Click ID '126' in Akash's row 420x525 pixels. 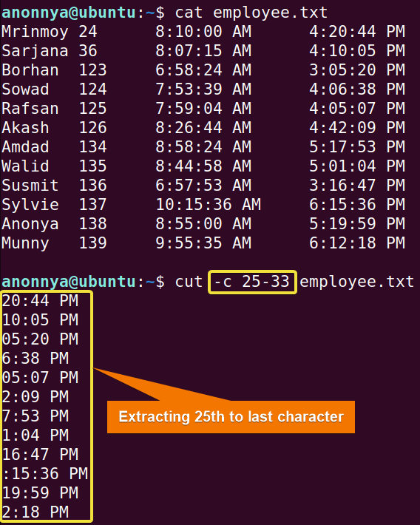92,128
